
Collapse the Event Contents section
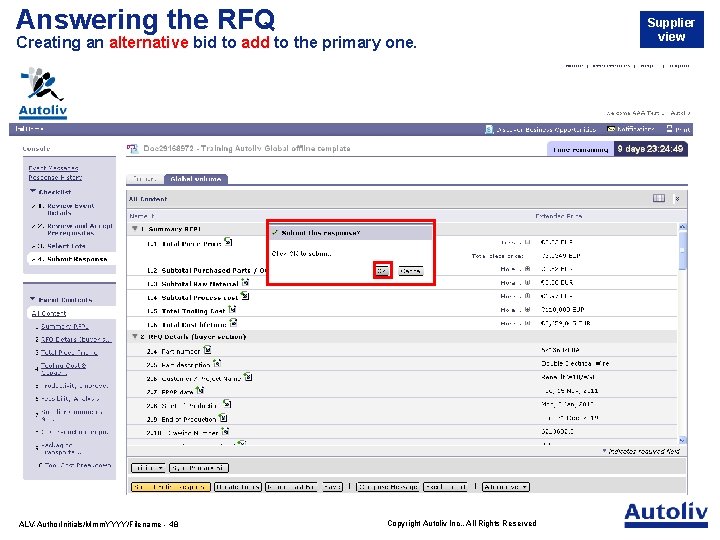[x=33, y=299]
